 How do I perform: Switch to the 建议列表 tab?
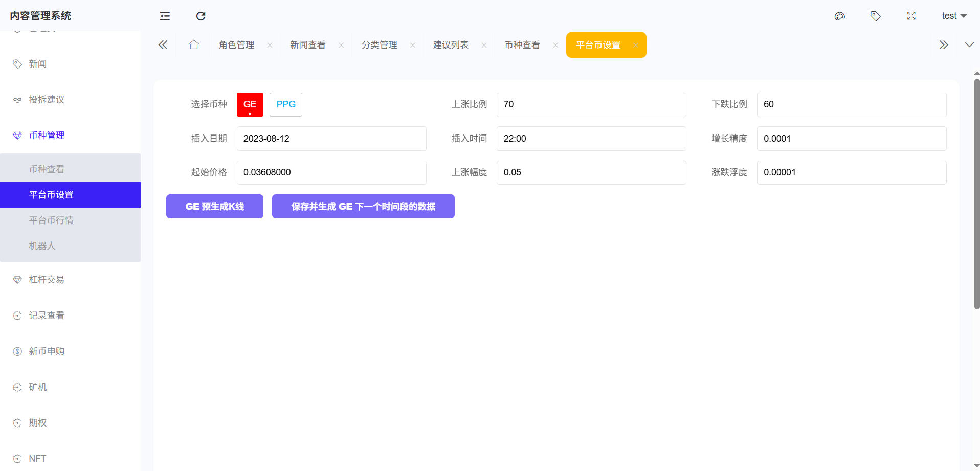[451, 45]
